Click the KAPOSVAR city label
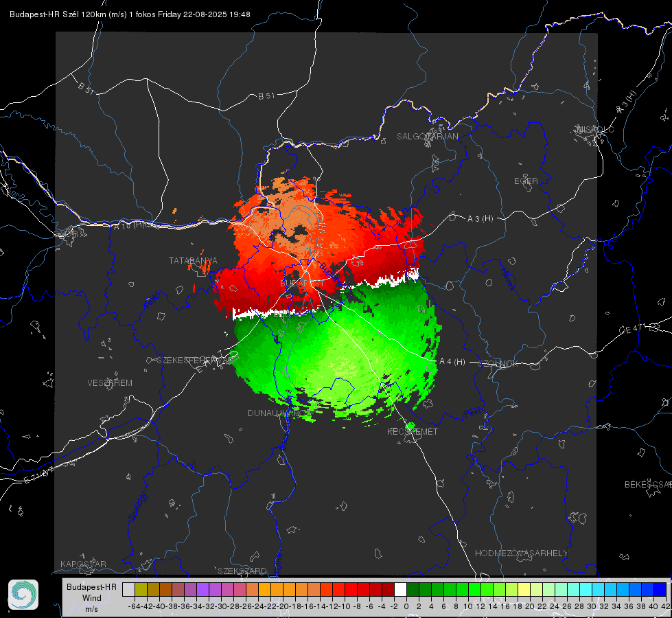 [83, 564]
